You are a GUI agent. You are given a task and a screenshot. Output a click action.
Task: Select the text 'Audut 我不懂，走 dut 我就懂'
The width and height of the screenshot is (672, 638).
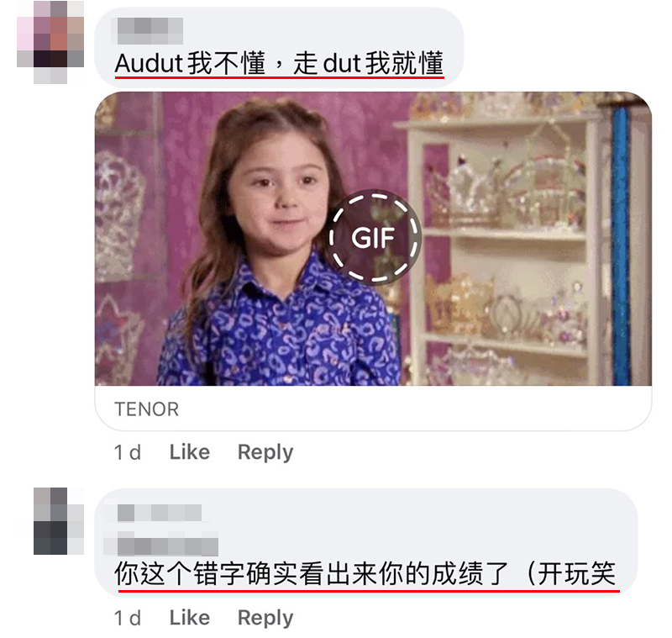279,63
